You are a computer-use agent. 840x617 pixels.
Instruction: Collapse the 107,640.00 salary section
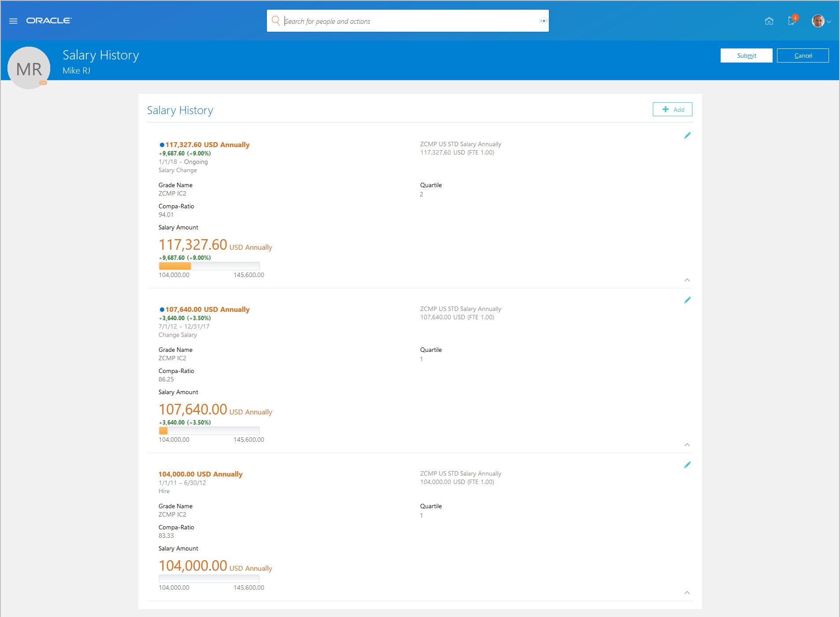coord(687,445)
